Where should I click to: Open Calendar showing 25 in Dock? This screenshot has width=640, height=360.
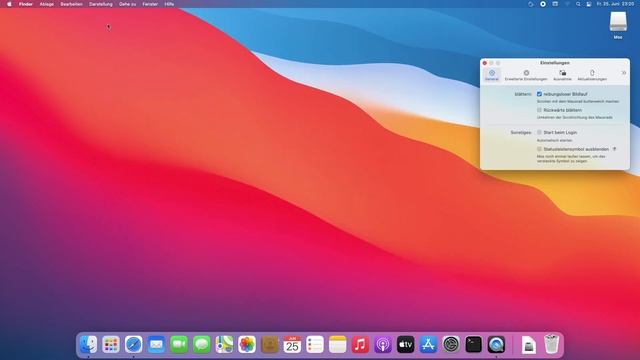292,344
